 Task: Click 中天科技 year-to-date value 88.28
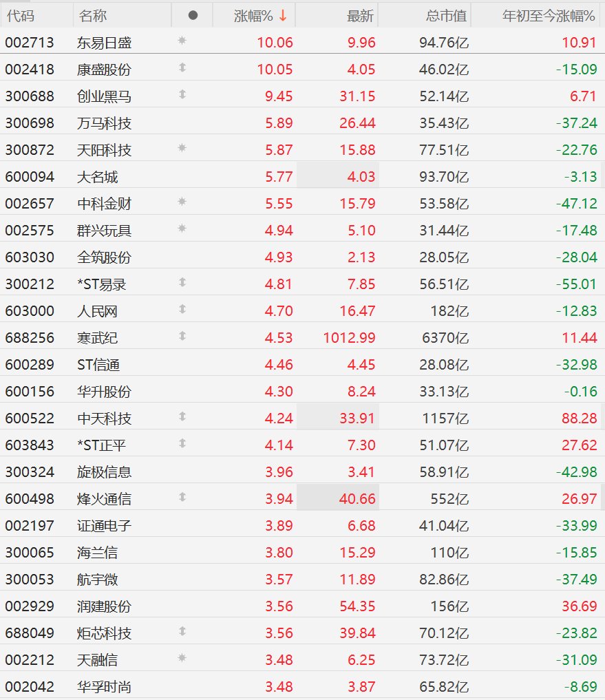click(x=579, y=418)
